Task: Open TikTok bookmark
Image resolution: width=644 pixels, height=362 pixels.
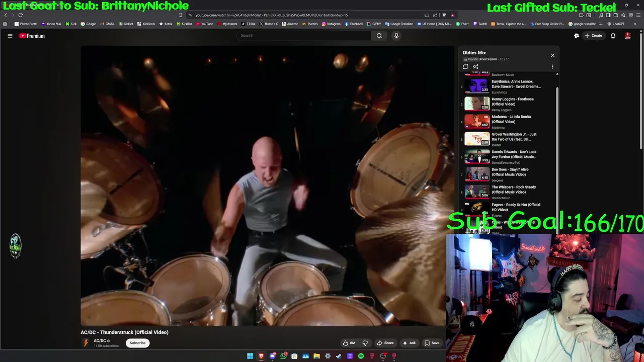Action: 248,24
